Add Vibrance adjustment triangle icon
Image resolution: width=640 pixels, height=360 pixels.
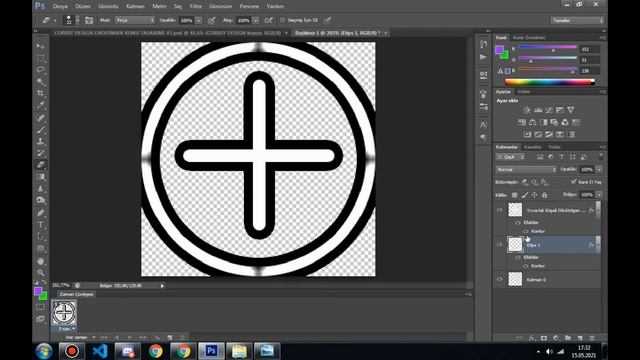(571, 110)
